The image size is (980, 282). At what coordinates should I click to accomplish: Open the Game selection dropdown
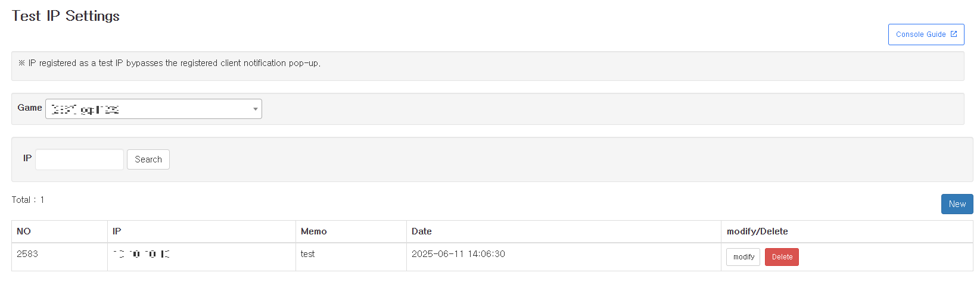153,109
